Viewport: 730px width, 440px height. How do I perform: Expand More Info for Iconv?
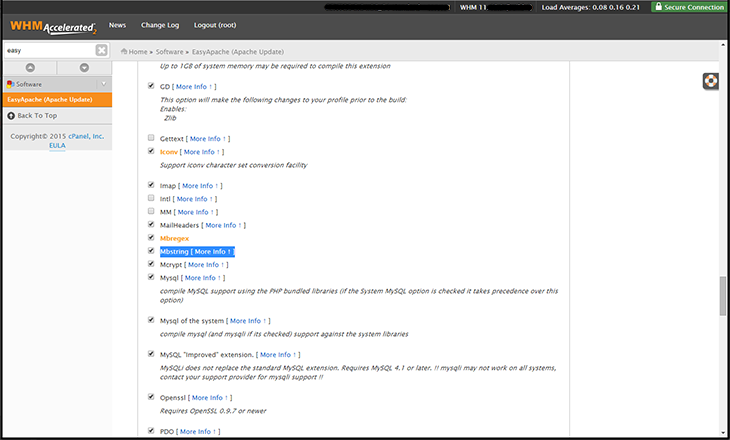pos(202,152)
